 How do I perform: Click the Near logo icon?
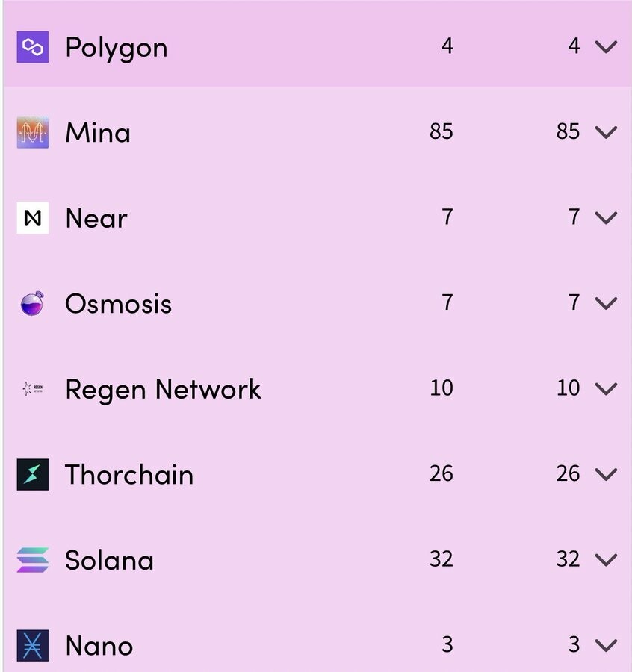click(31, 217)
